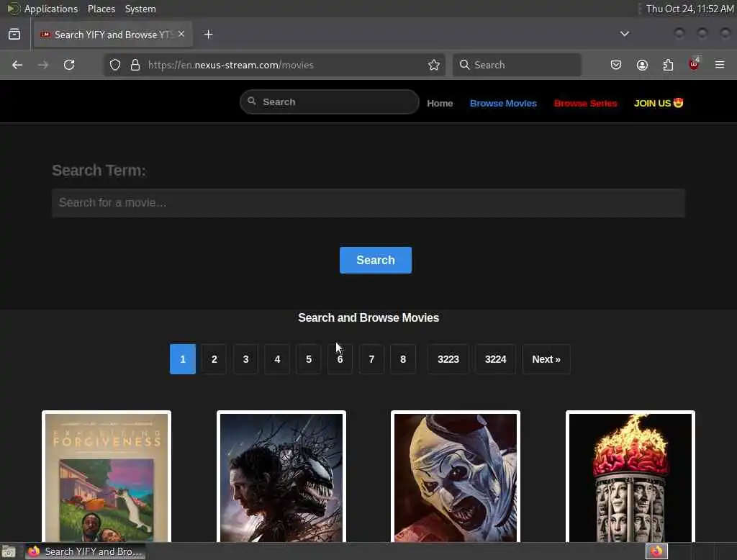Open the System menu
737x560 pixels.
[x=140, y=9]
